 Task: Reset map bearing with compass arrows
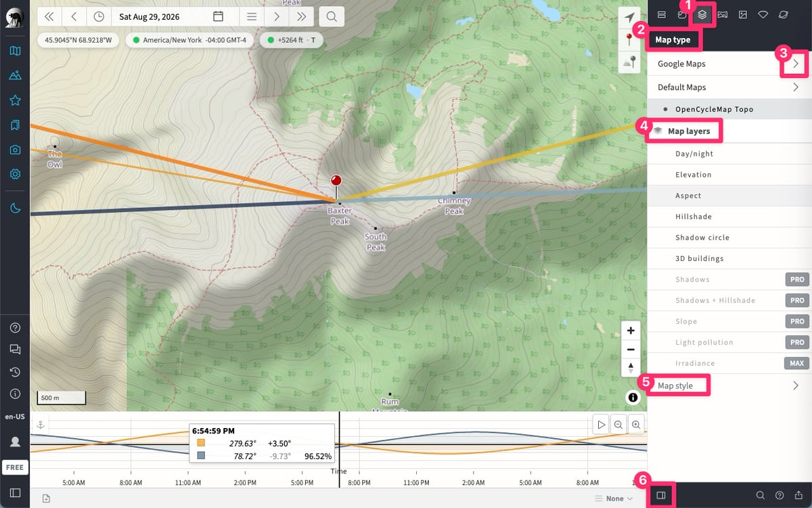click(x=631, y=368)
